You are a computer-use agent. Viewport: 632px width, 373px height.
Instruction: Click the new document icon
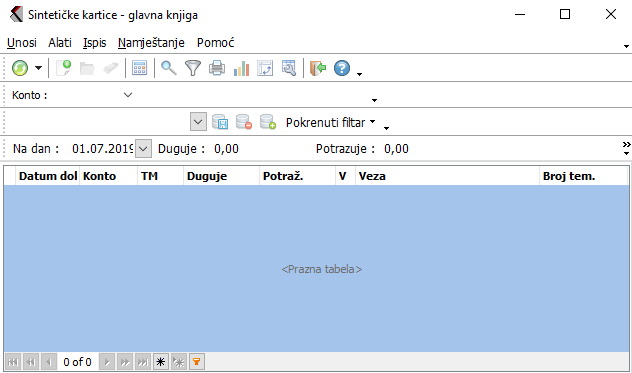[x=63, y=68]
